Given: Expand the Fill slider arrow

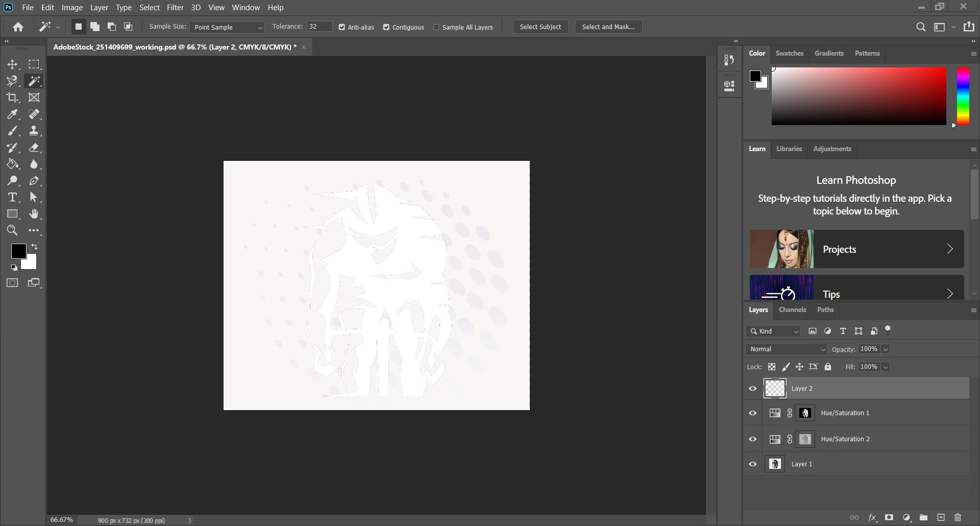Looking at the screenshot, I should [886, 367].
